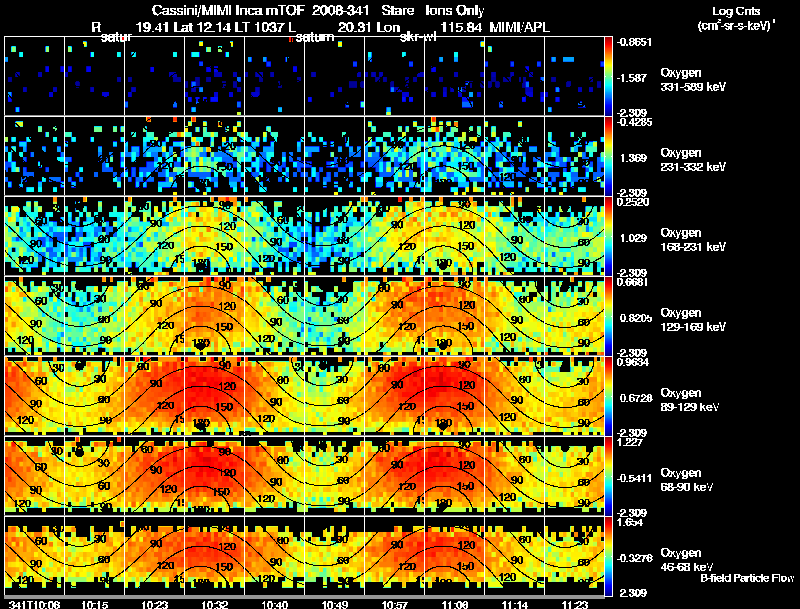Select the '0.9634' colorbar value
This screenshot has width=800, height=609.
(x=633, y=362)
